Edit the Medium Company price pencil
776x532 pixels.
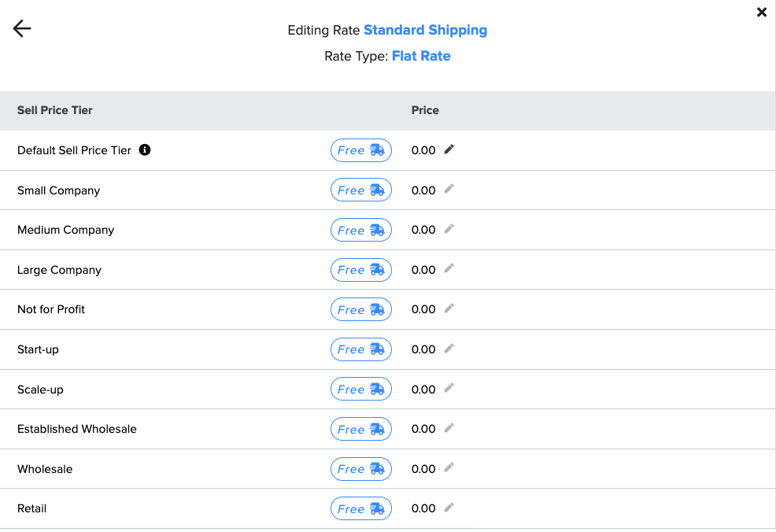pos(449,229)
